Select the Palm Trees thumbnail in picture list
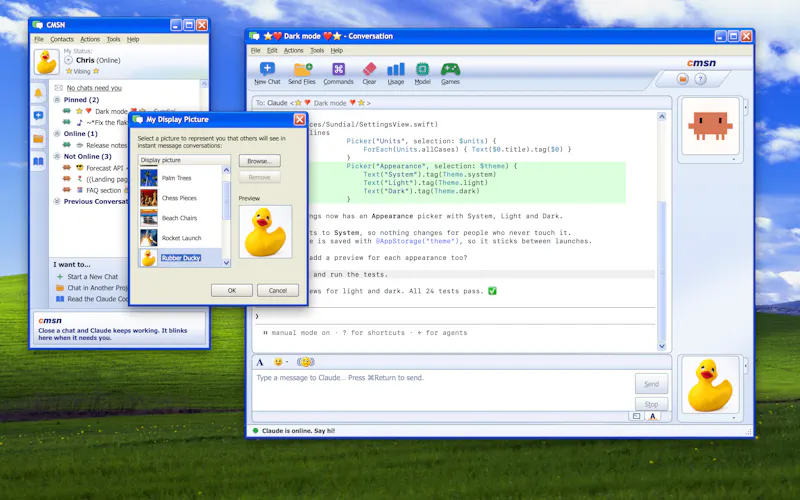The width and height of the screenshot is (800, 500). (x=149, y=178)
